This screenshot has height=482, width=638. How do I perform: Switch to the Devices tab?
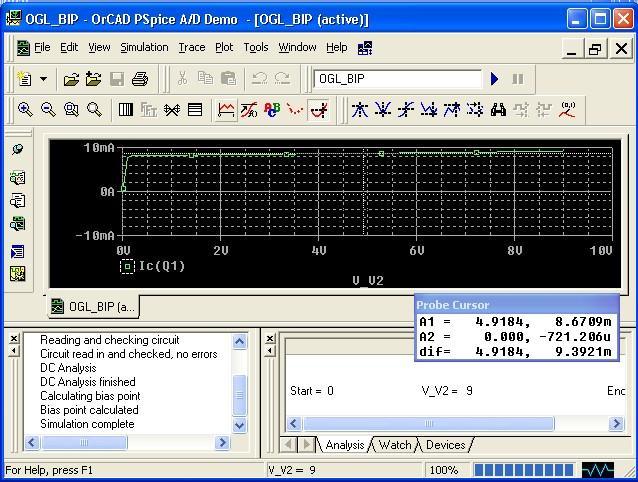[445, 445]
